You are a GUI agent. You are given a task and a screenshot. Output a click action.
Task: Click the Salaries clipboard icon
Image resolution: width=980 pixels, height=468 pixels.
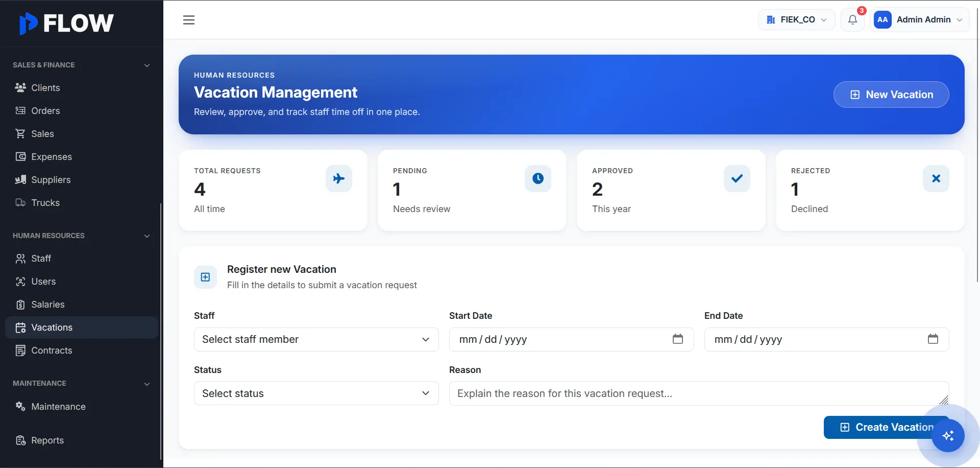click(x=20, y=305)
